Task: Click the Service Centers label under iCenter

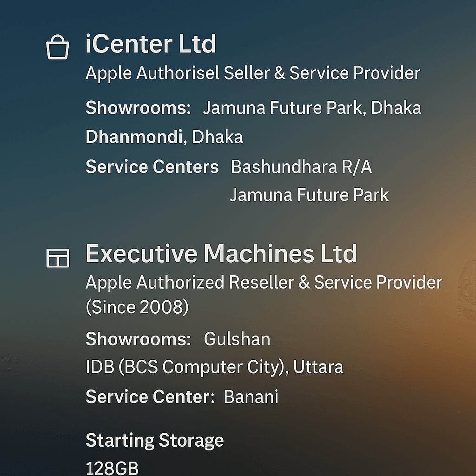Action: (x=152, y=167)
